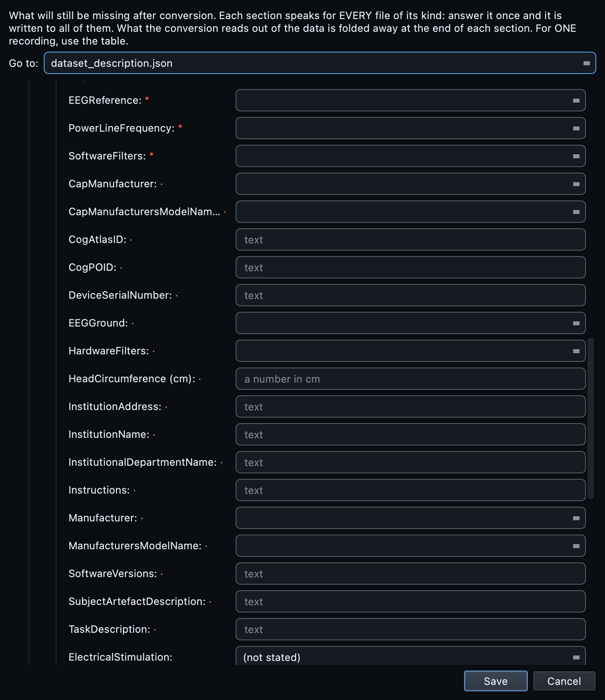Open the ManufacturersModelName dropdown
This screenshot has height=700, width=605.
pos(410,546)
